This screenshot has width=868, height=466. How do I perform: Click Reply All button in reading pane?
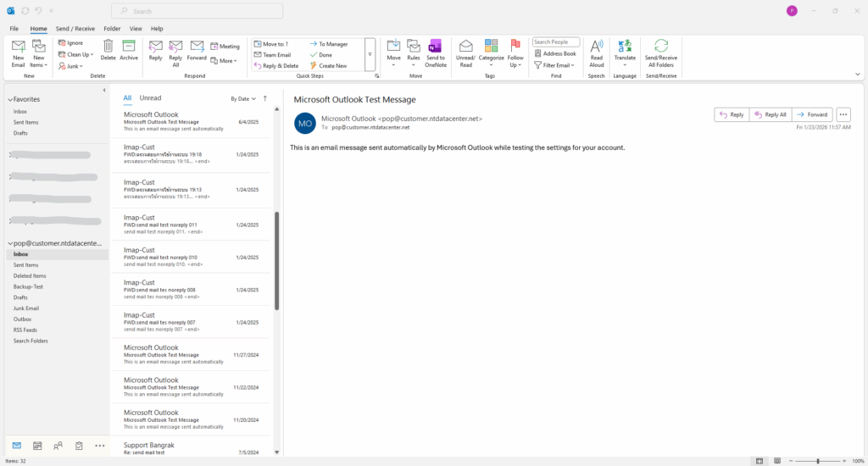click(x=770, y=114)
